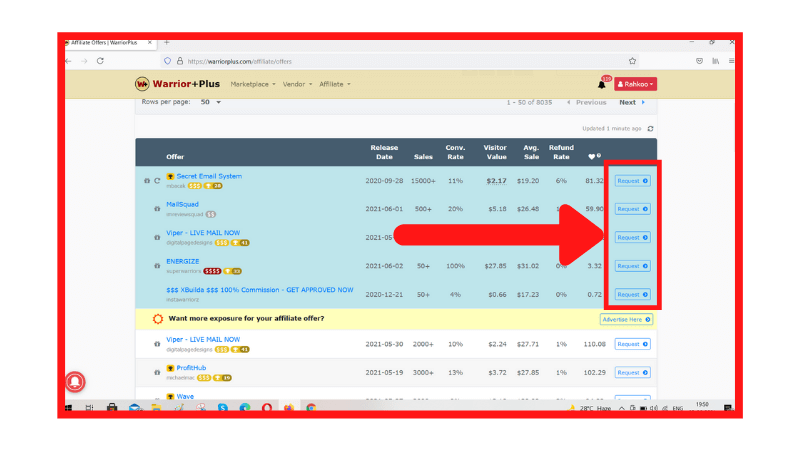Image resolution: width=800 pixels, height=450 pixels.
Task: Click vendor name superwarriors under ENERGIZE
Action: point(184,271)
